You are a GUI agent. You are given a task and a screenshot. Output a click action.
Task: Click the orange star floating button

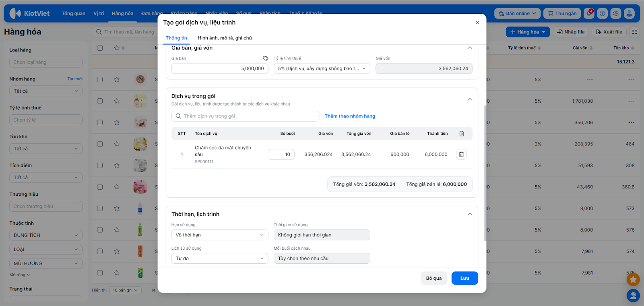click(x=633, y=279)
